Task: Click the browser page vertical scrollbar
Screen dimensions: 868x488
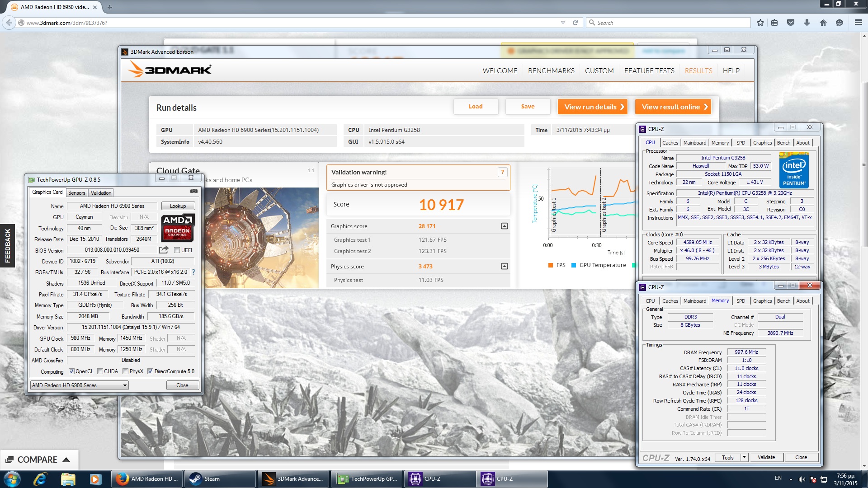Action: 864,164
